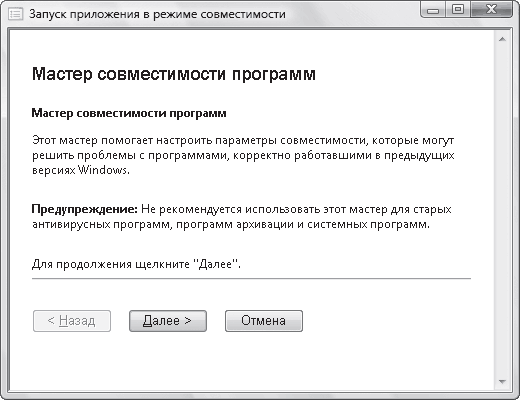
Task: Cancel the wizard via Отмена
Action: click(264, 321)
